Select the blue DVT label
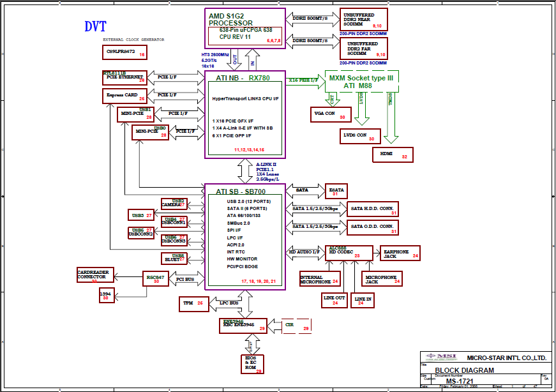This screenshot has width=556, height=392. [95, 27]
